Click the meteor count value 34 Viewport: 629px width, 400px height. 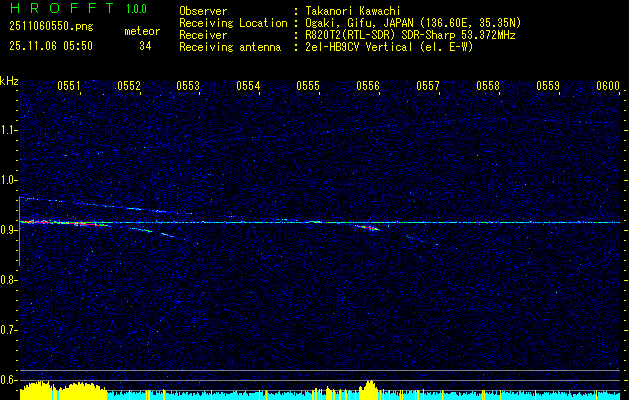click(145, 46)
